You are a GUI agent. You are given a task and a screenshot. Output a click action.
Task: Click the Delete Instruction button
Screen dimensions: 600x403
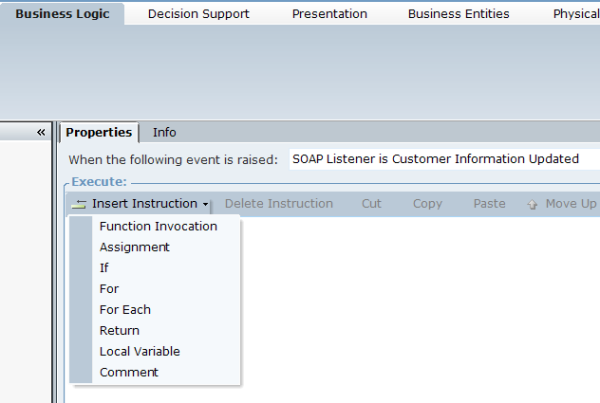[x=278, y=204]
